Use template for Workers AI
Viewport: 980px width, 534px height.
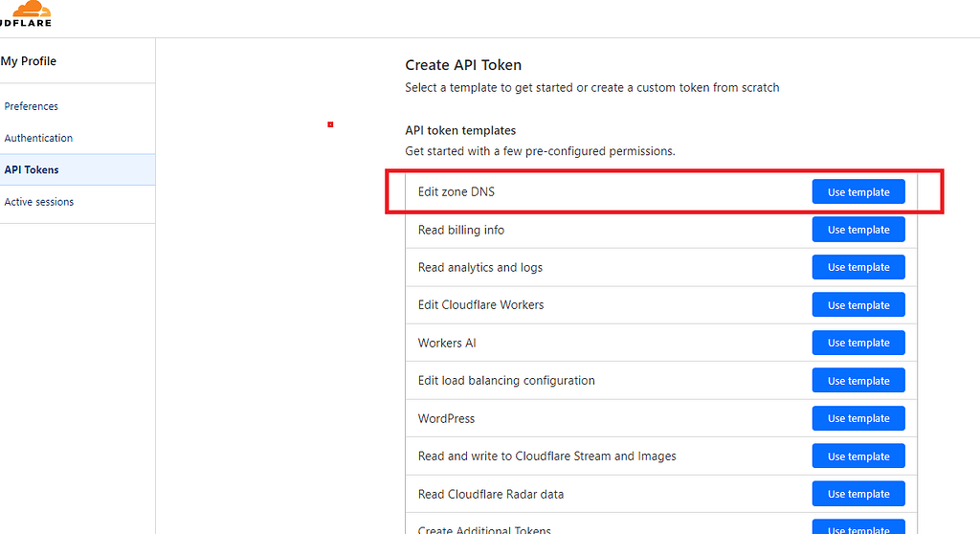858,343
